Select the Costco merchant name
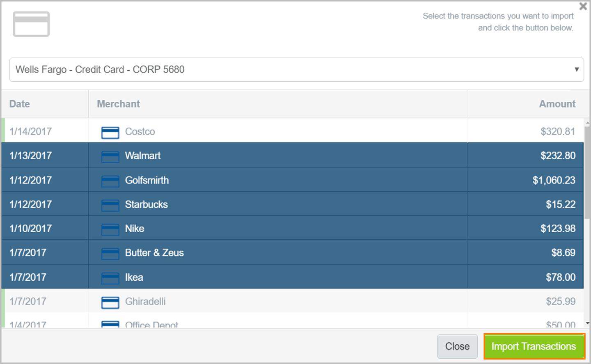This screenshot has height=364, width=591. tap(140, 131)
